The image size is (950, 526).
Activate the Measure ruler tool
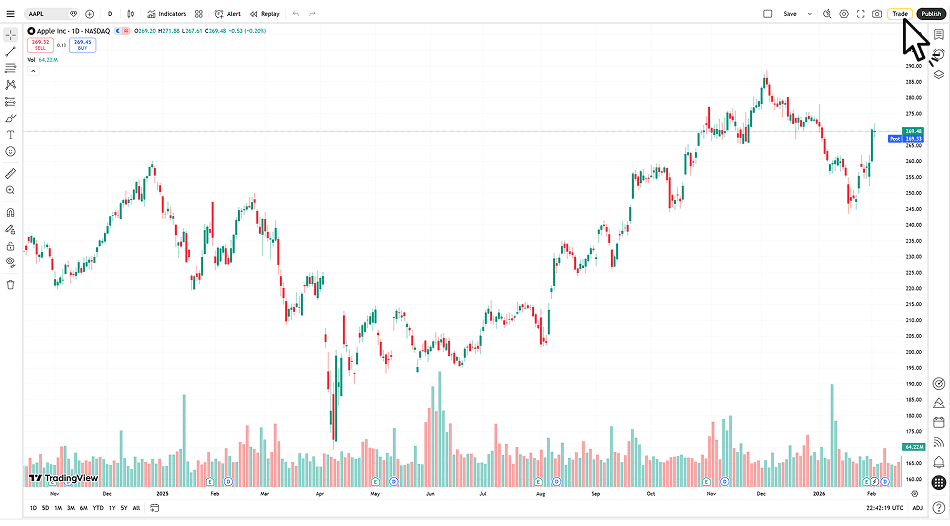(x=10, y=173)
